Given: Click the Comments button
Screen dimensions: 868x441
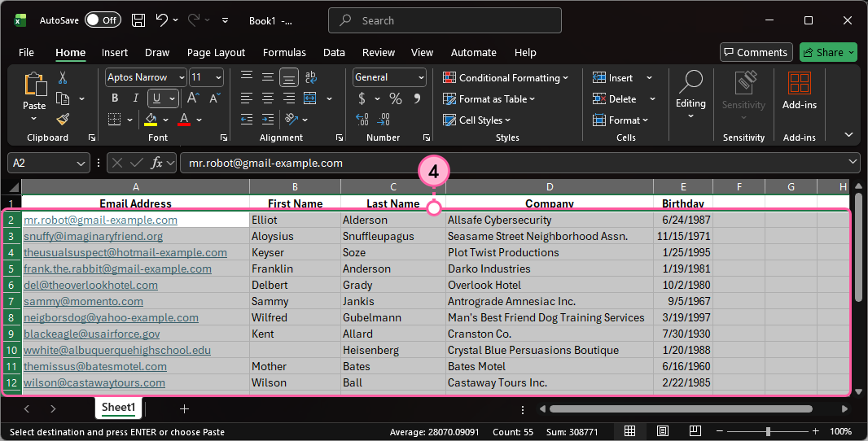Looking at the screenshot, I should (x=756, y=53).
